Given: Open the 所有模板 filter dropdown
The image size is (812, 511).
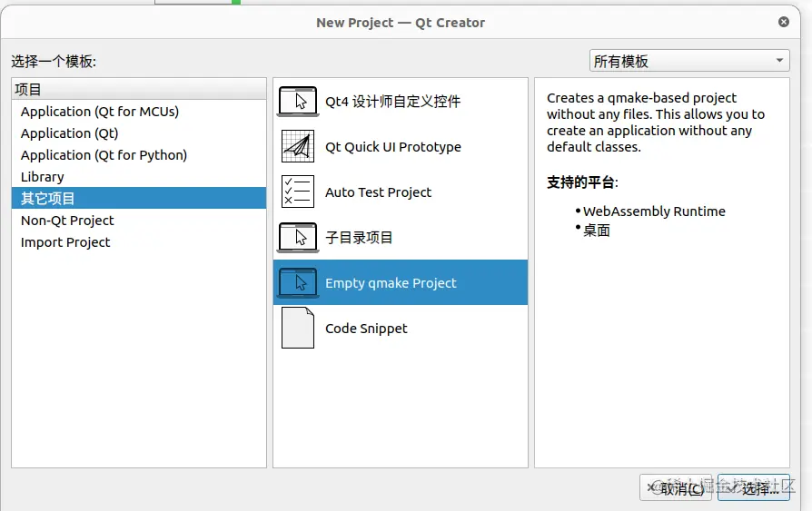Looking at the screenshot, I should pos(689,62).
